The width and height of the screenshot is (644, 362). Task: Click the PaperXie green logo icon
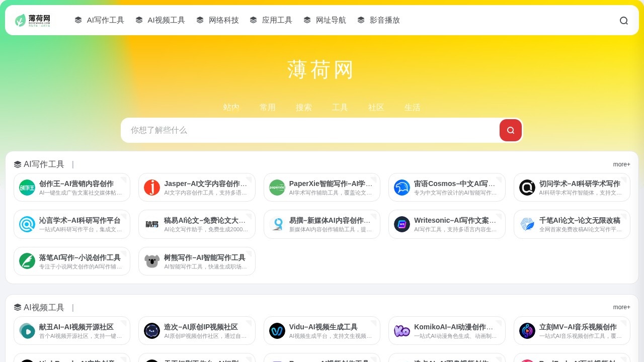[277, 188]
